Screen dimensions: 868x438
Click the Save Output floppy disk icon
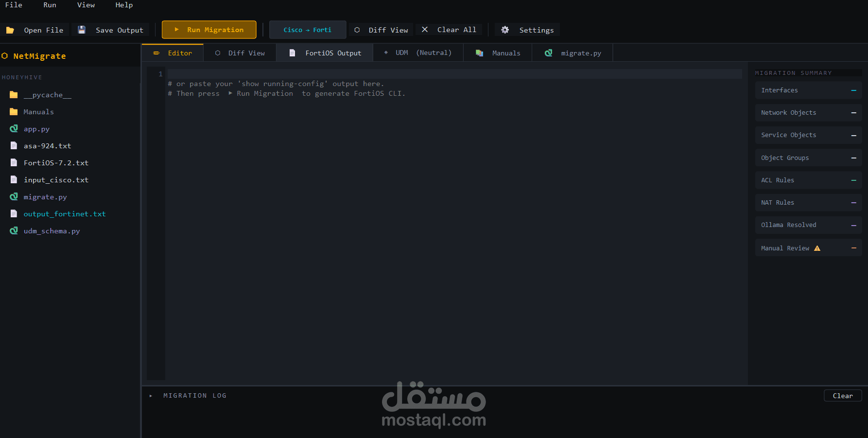(x=82, y=30)
